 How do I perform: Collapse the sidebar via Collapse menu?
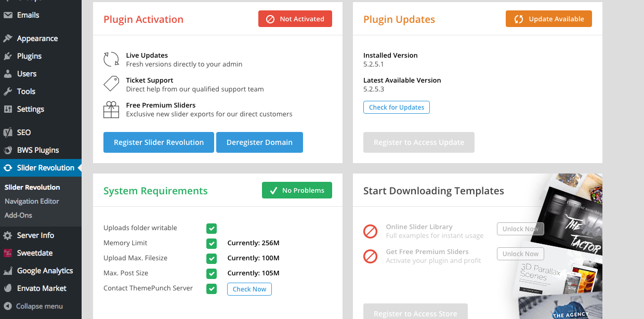[41, 306]
